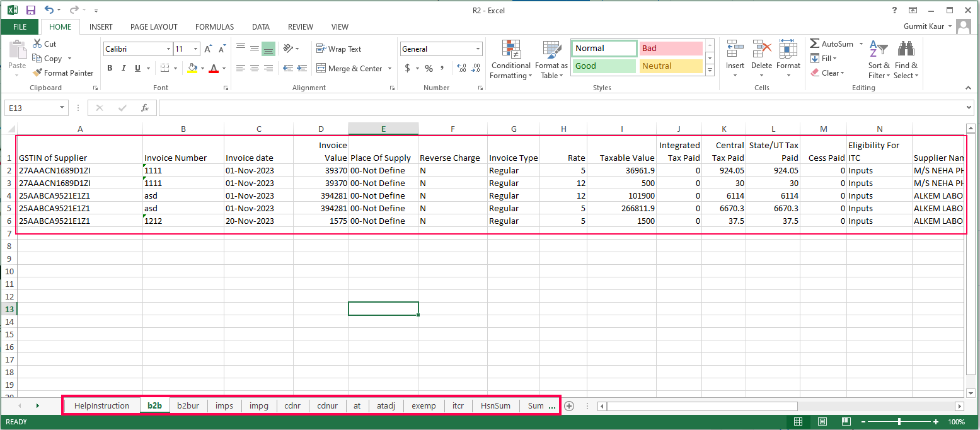Switch to Page Layout view in status bar
This screenshot has width=980, height=430.
(822, 422)
